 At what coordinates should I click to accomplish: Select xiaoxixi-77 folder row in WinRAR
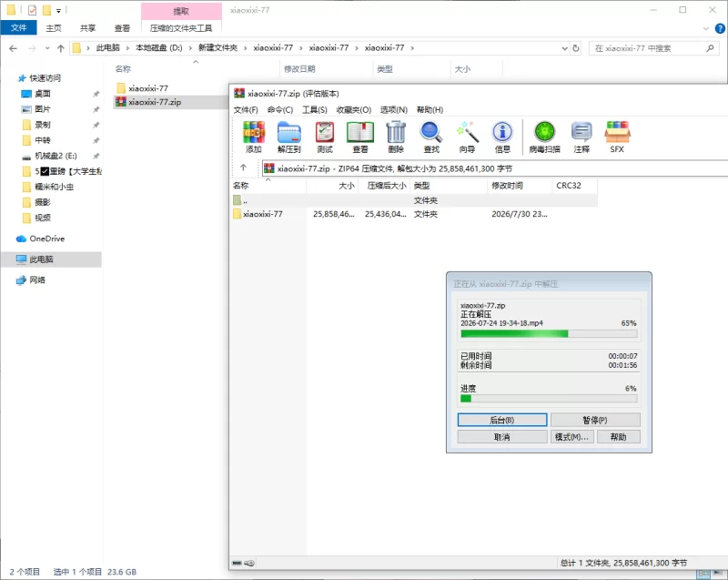[415, 214]
